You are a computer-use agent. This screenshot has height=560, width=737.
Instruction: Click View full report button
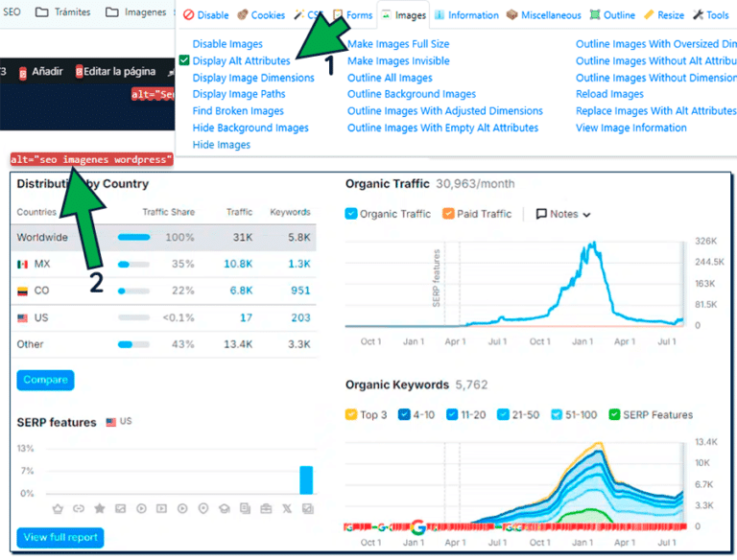tap(59, 537)
